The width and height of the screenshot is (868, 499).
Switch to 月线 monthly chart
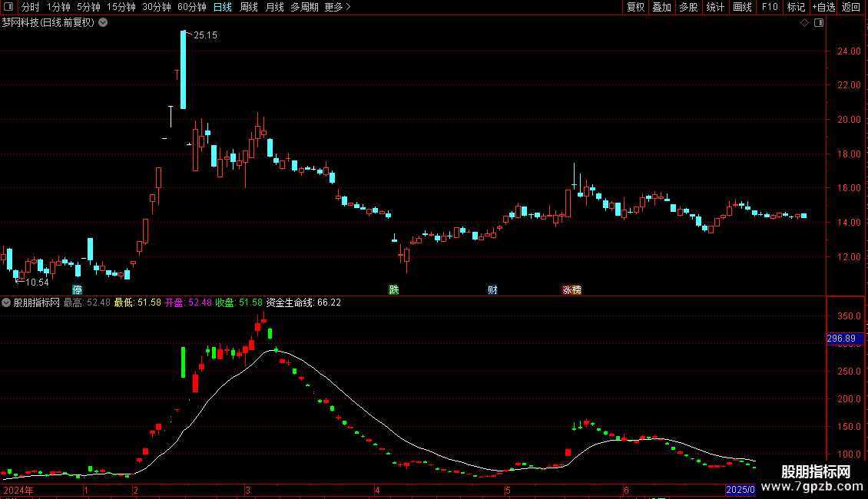274,7
